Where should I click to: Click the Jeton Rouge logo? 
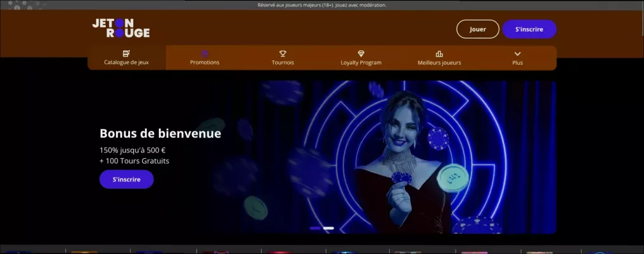click(x=120, y=29)
